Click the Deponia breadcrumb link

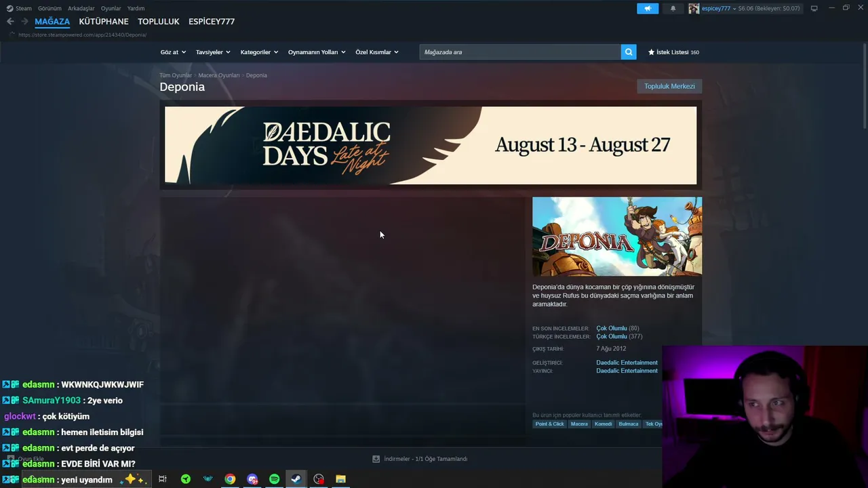click(x=256, y=75)
